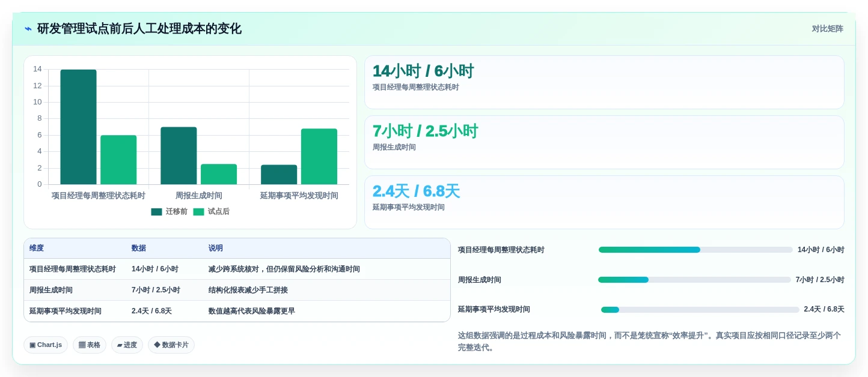This screenshot has width=868, height=377.
Task: Click the 迁移前 bar for 延期事项平均发现时间
Action: 279,175
